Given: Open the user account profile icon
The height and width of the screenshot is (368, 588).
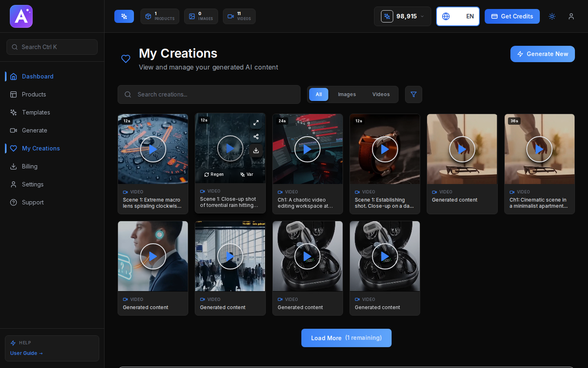Looking at the screenshot, I should (x=571, y=16).
